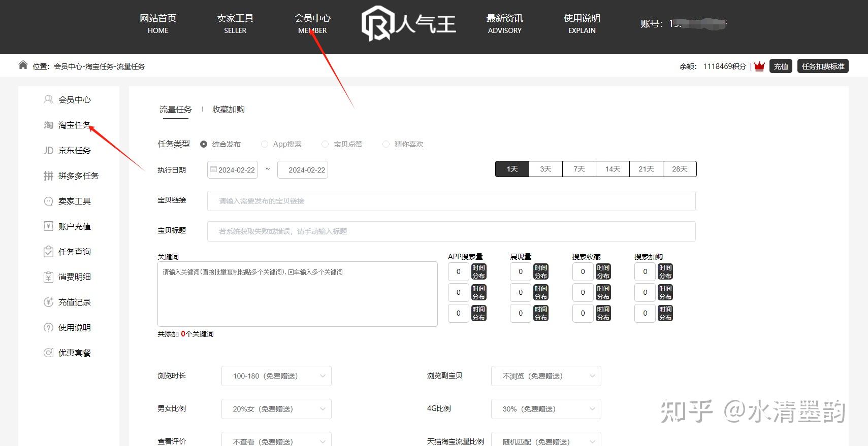Open the 浏览时长 dropdown

click(x=276, y=376)
